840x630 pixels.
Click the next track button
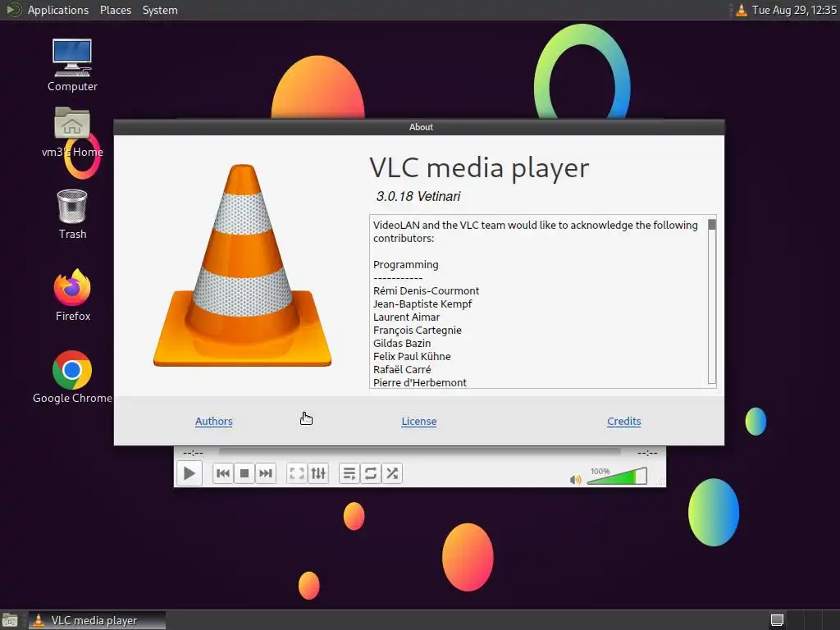265,473
